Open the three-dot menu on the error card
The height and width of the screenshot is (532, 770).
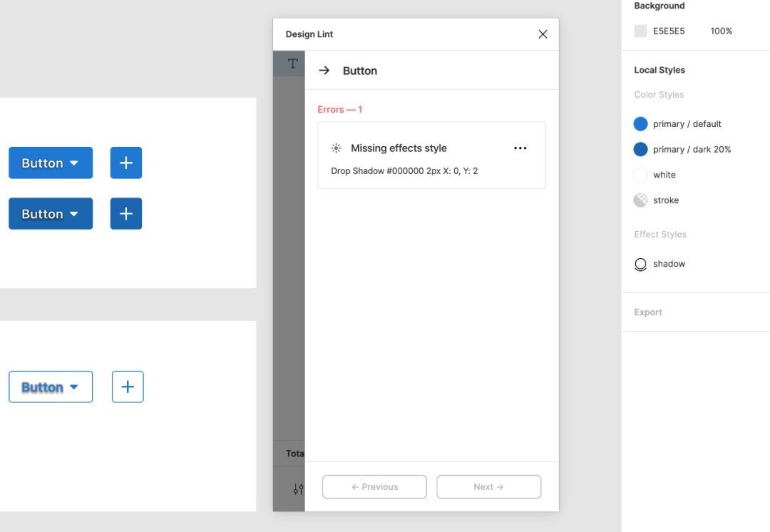(520, 148)
